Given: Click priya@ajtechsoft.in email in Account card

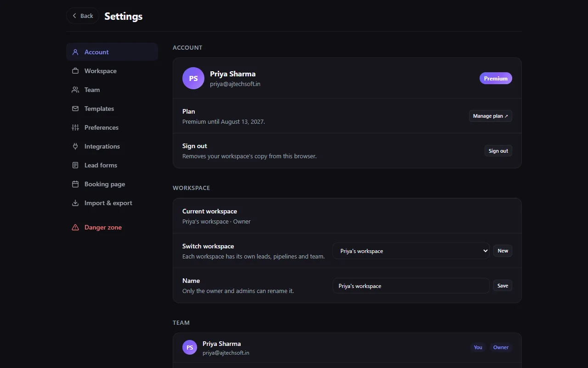Looking at the screenshot, I should coord(235,84).
